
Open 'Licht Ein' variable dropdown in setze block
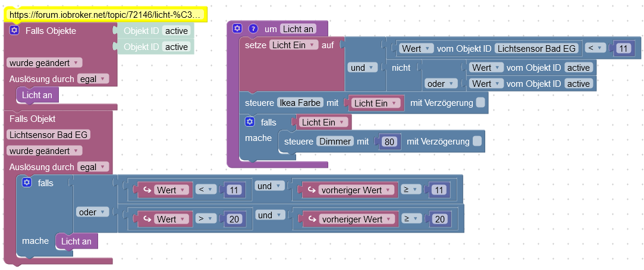[x=294, y=45]
